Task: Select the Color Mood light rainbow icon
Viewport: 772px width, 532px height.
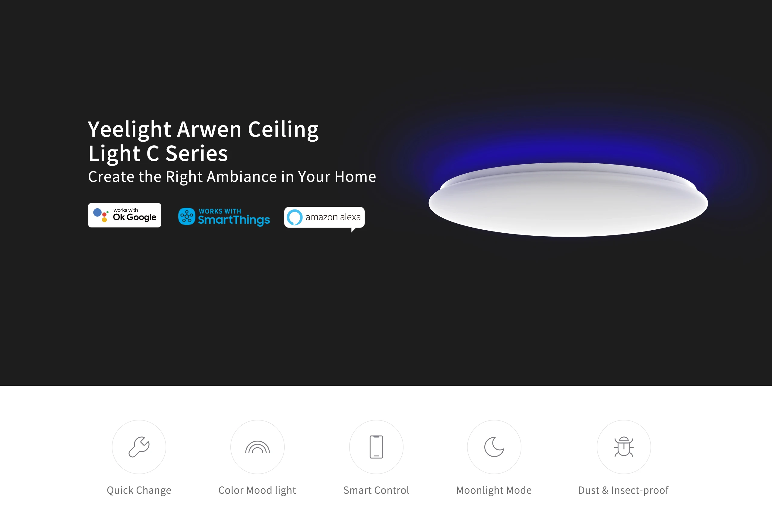Action: coord(258,447)
